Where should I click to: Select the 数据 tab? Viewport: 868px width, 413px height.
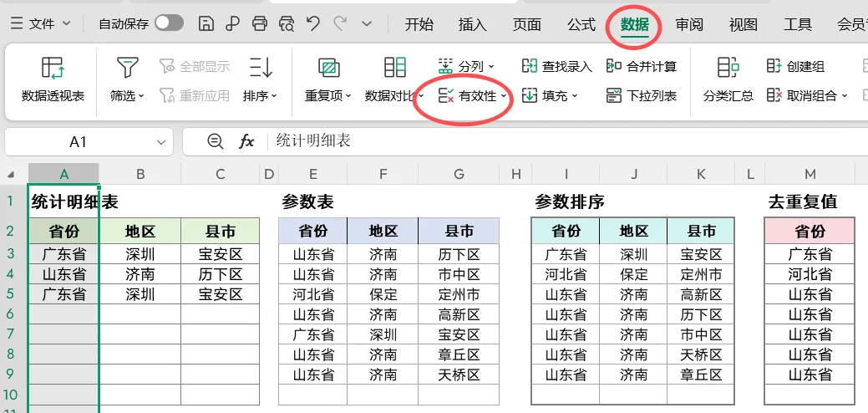click(634, 24)
